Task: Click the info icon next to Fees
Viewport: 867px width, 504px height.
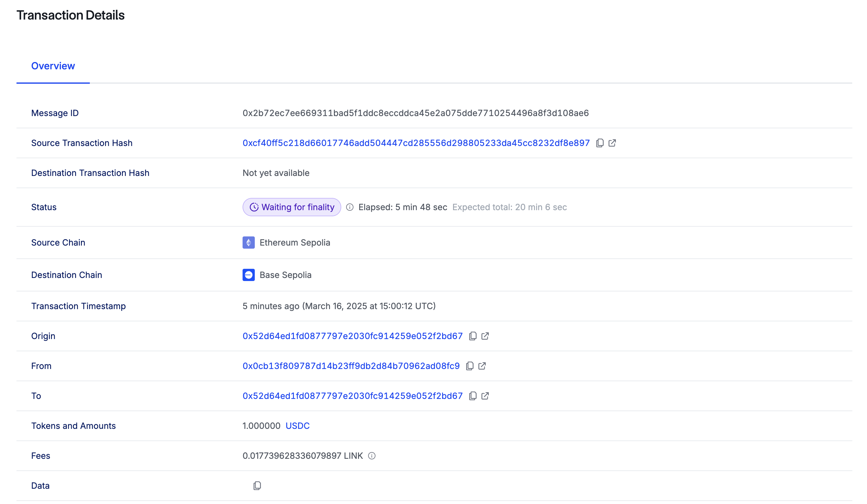Action: (371, 455)
